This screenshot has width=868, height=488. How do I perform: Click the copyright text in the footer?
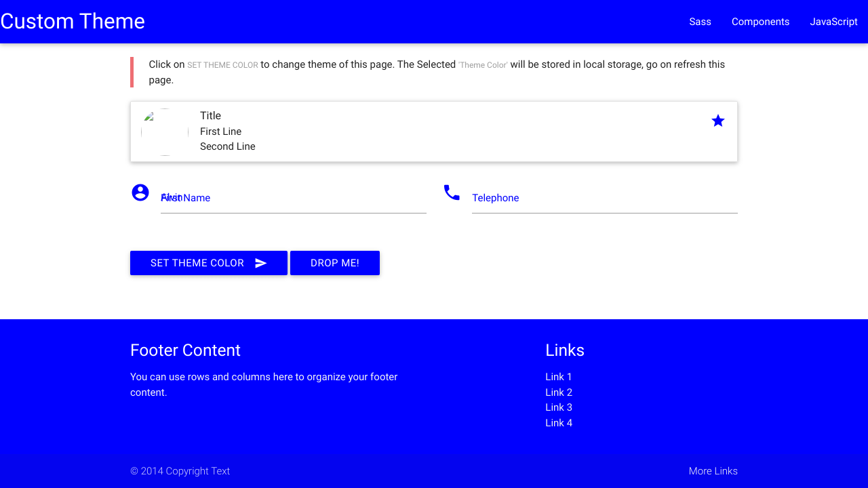[x=180, y=470]
